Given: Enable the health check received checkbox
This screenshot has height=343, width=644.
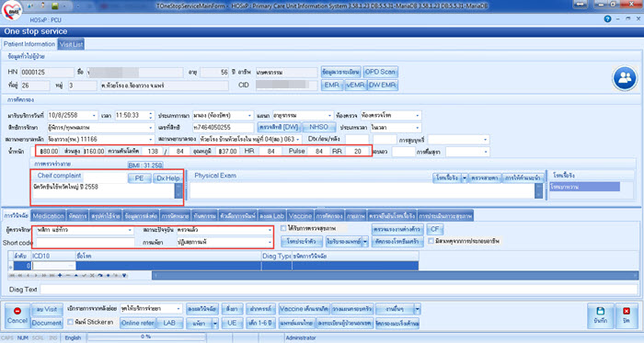Looking at the screenshot, I should coord(283,228).
